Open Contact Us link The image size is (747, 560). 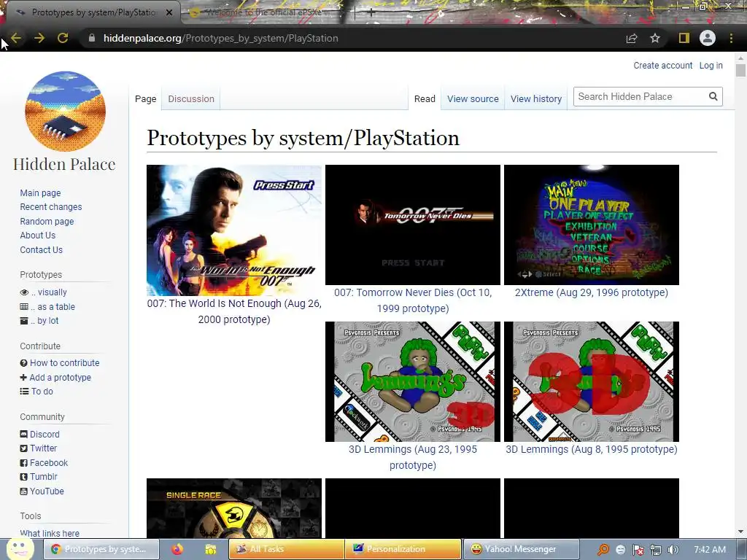point(41,249)
